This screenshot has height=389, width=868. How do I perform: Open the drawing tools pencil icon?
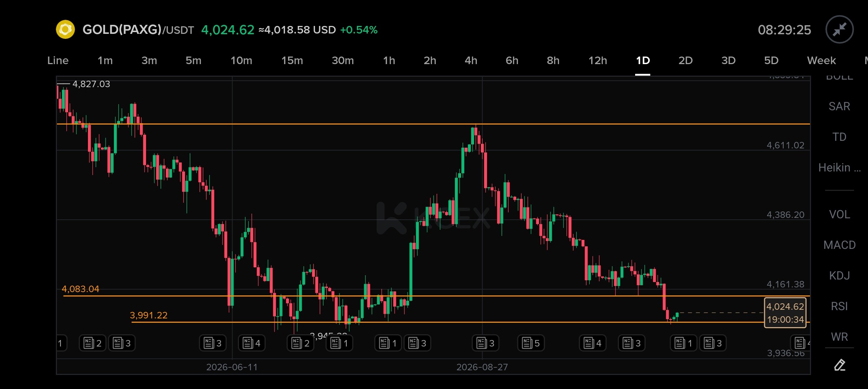tap(840, 365)
